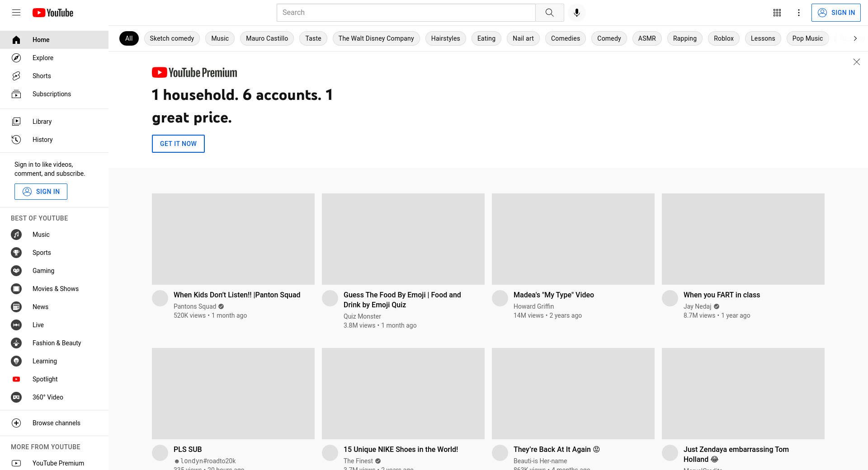The height and width of the screenshot is (470, 868).
Task: Show more topic chips with right arrow
Action: click(855, 38)
